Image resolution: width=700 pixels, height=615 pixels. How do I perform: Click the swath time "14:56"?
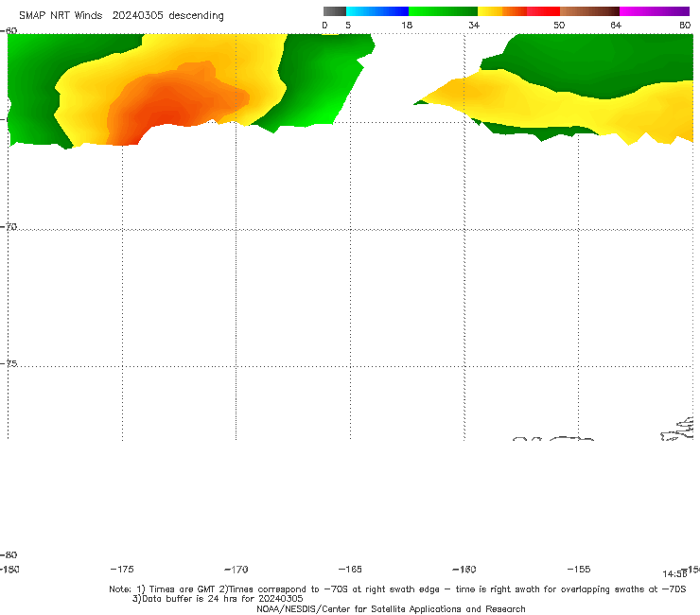point(674,574)
